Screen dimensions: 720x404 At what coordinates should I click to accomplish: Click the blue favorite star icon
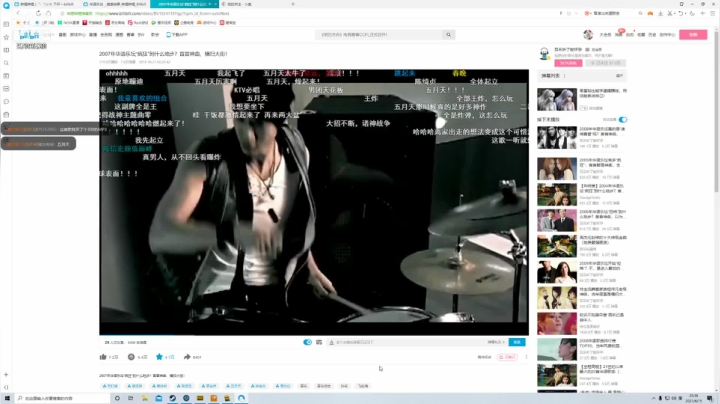pyautogui.click(x=159, y=357)
